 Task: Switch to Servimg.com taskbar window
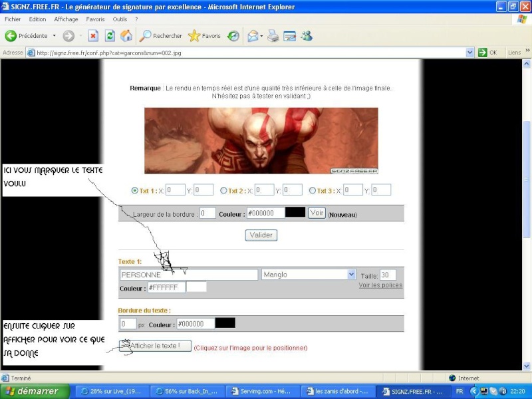coord(262,391)
